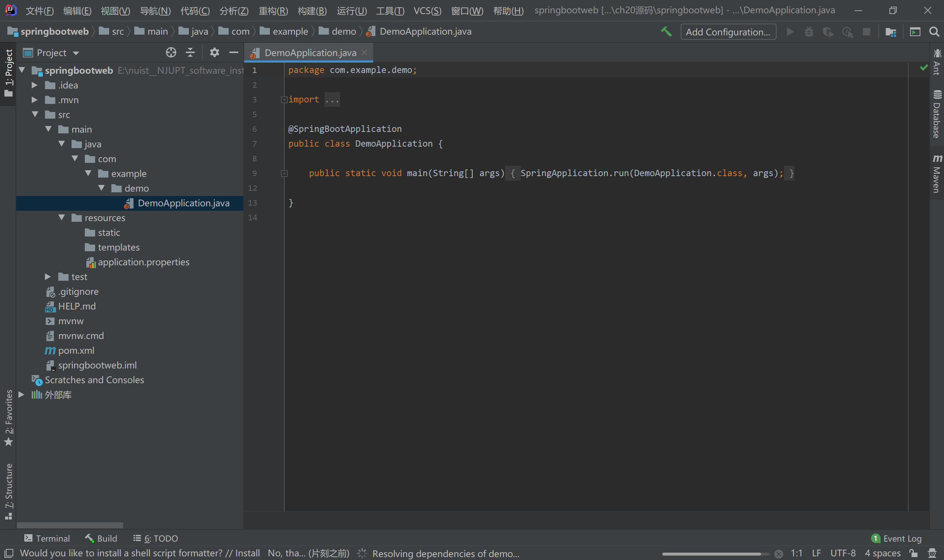Expand the .idea folder

tap(34, 85)
